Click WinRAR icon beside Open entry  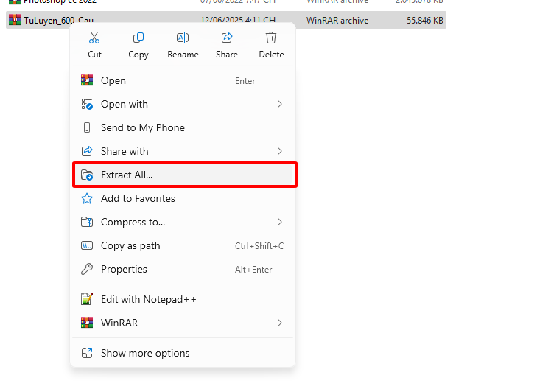tap(87, 80)
